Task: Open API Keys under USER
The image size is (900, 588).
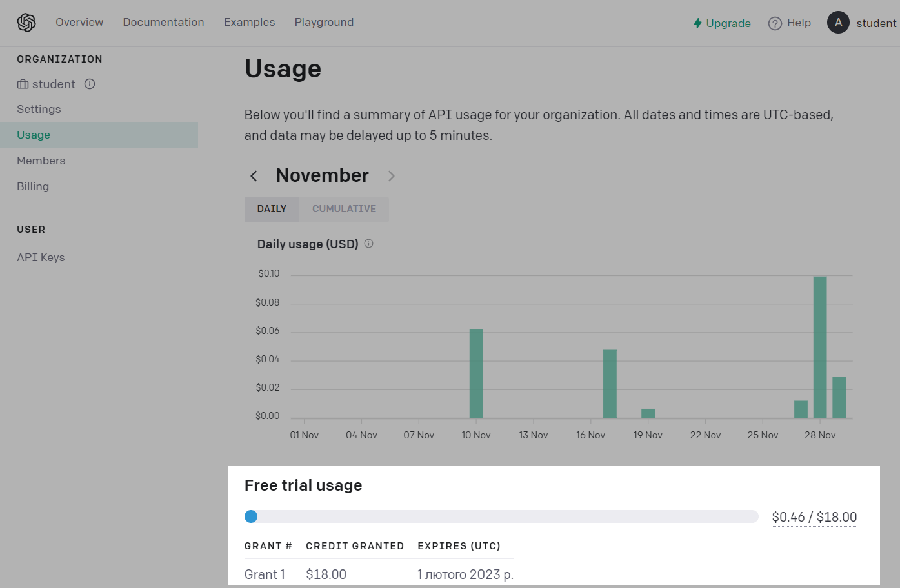Action: click(41, 257)
